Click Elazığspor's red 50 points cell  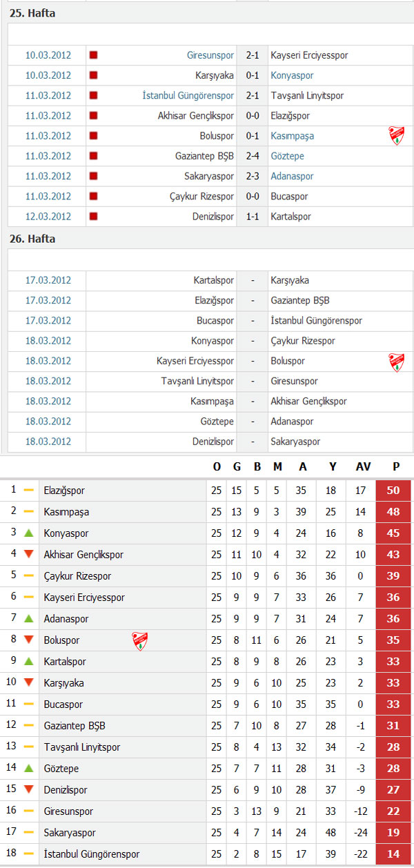point(393,491)
